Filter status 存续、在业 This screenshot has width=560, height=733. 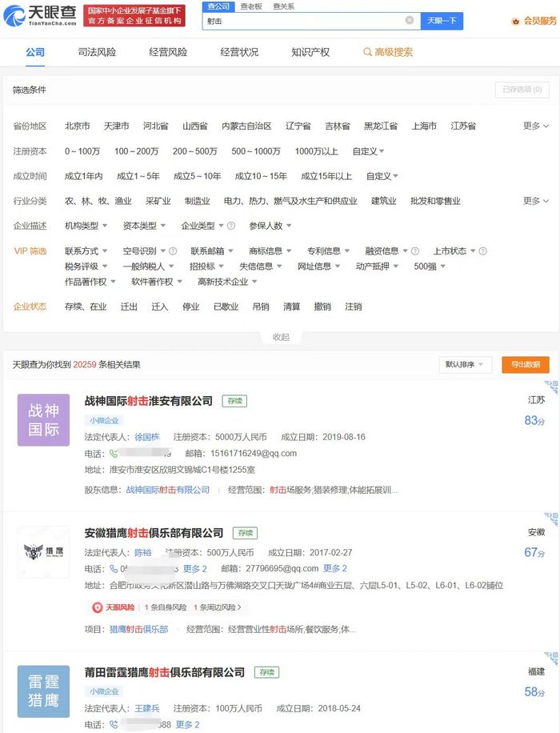86,306
